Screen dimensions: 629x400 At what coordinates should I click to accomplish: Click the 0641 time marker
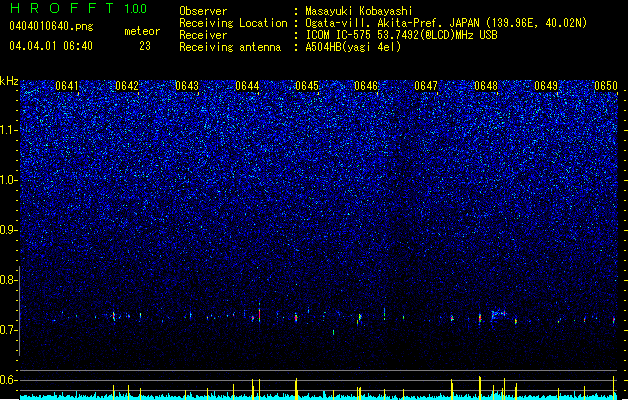[67, 86]
